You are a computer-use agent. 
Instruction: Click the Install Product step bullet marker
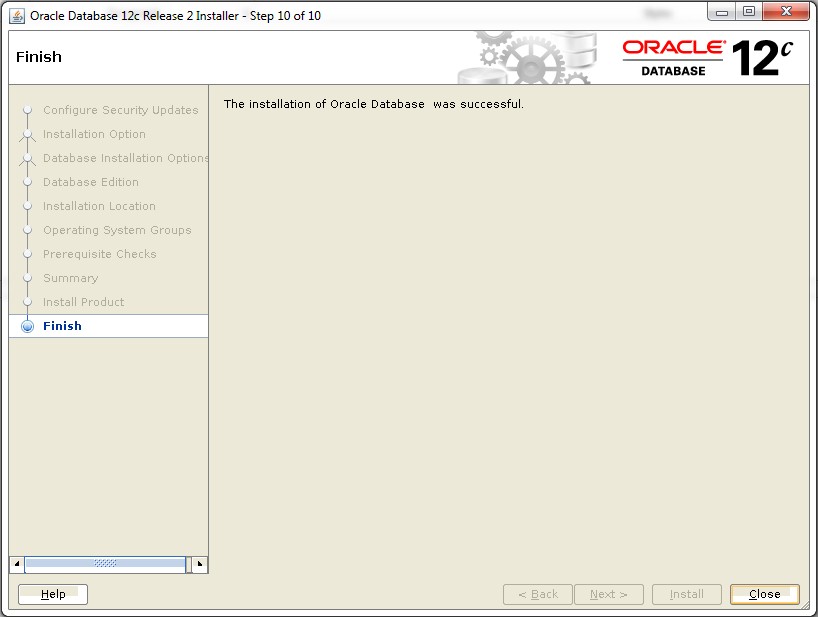tap(28, 302)
